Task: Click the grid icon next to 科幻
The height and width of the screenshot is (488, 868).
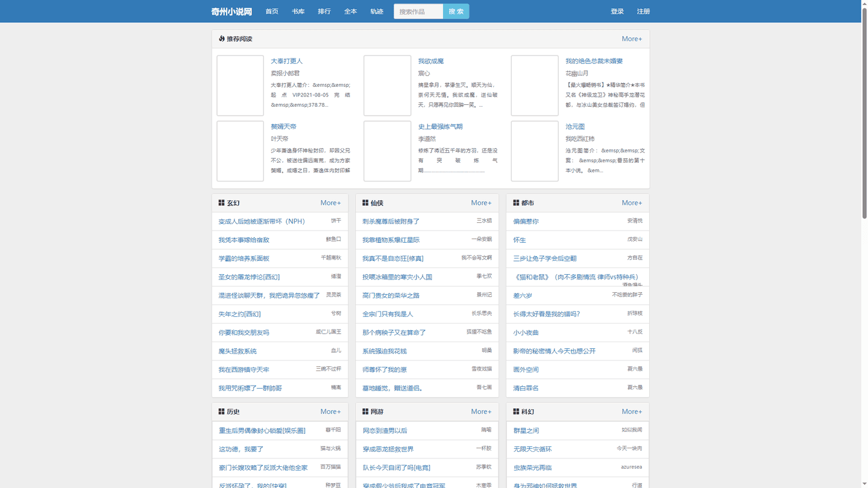Action: click(x=516, y=411)
